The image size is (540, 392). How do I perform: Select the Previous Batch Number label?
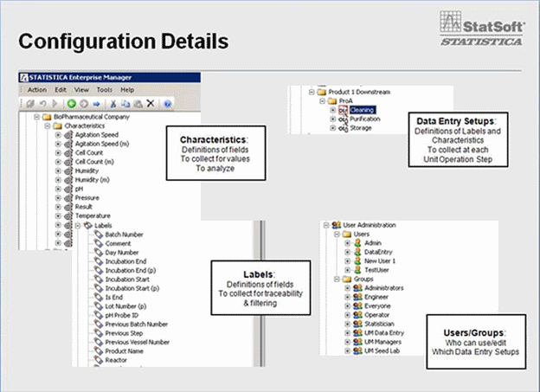point(137,325)
